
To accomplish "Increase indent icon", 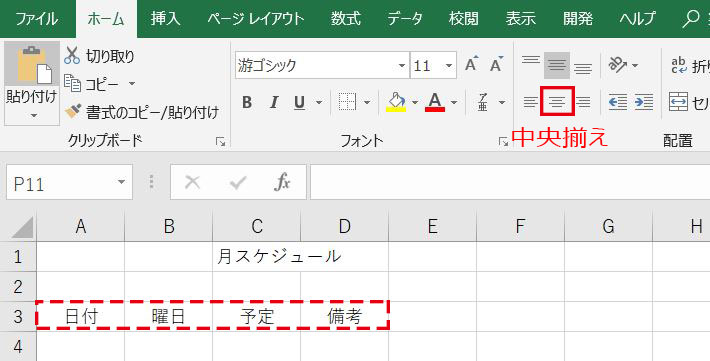I will coord(643,102).
